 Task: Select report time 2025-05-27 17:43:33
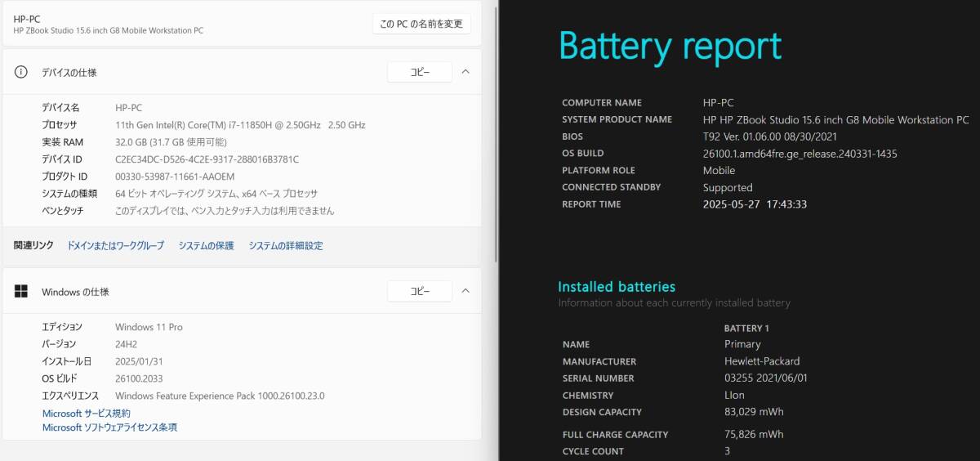pyautogui.click(x=755, y=204)
